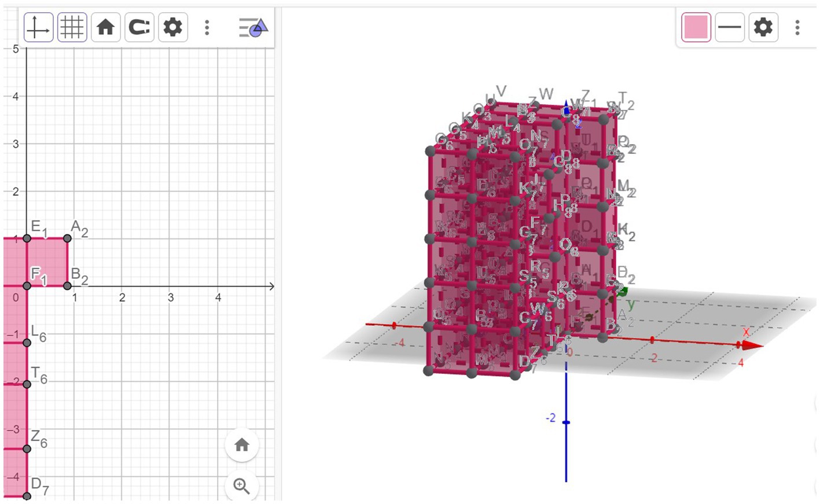The width and height of the screenshot is (820, 504).
Task: Open settings gear in the left graphics toolbar
Action: click(x=172, y=27)
